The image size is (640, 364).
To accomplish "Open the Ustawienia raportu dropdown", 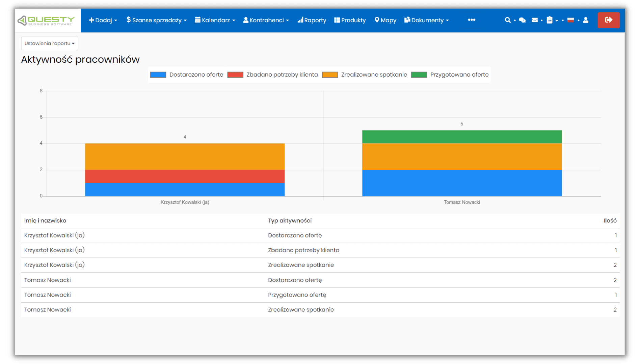I will [x=50, y=44].
